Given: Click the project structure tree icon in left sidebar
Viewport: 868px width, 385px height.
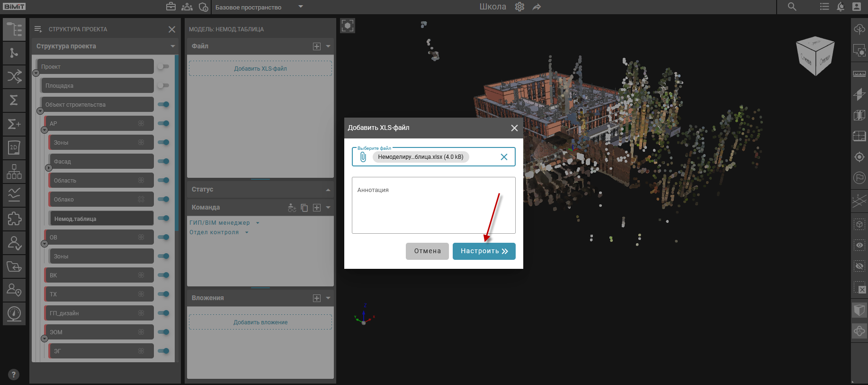Looking at the screenshot, I should click(14, 29).
